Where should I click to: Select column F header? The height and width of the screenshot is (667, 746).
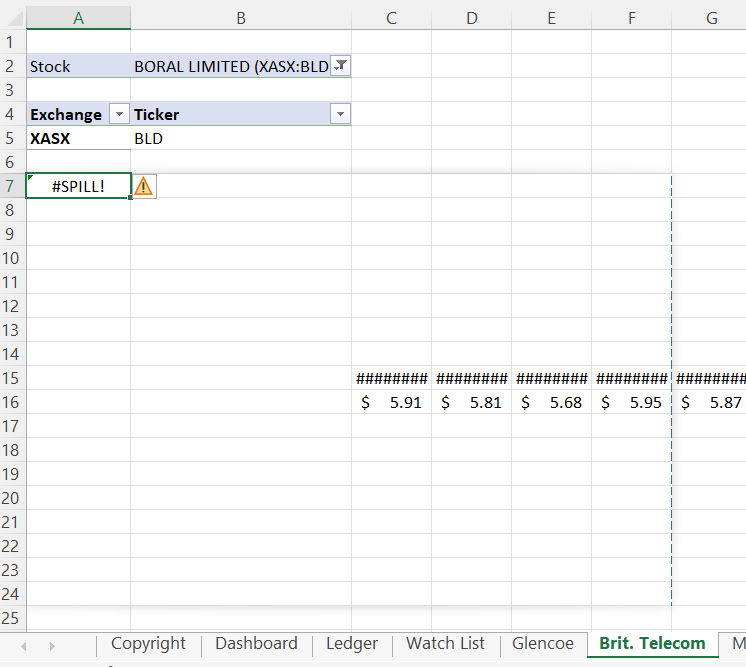click(631, 18)
